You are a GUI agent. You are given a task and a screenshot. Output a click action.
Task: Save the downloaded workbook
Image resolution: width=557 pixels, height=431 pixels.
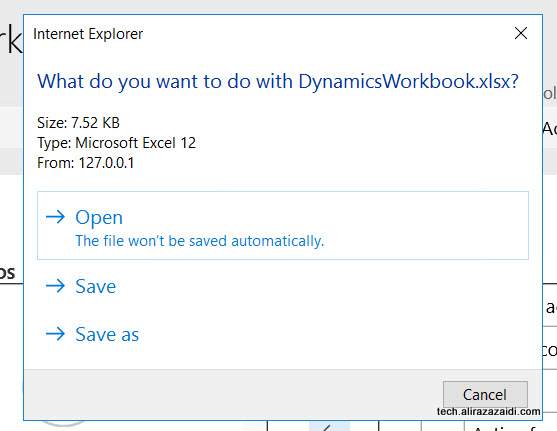coord(96,286)
